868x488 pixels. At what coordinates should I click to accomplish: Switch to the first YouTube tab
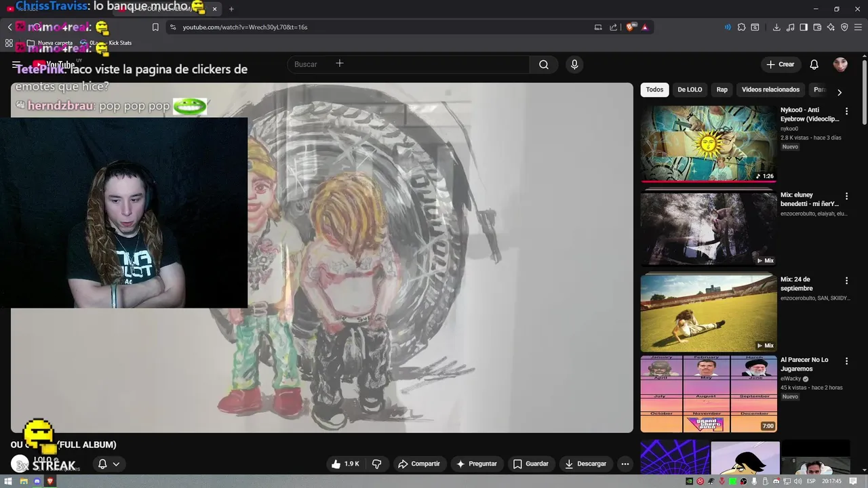(58, 9)
